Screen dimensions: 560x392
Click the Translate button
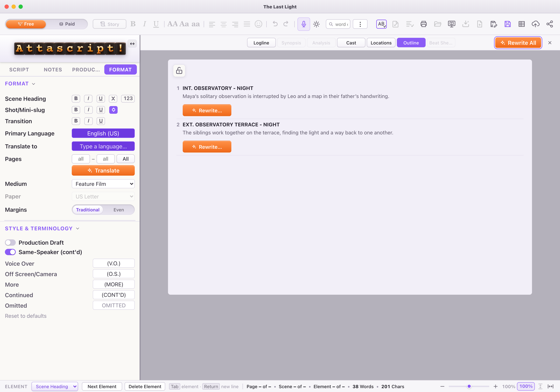coord(103,170)
